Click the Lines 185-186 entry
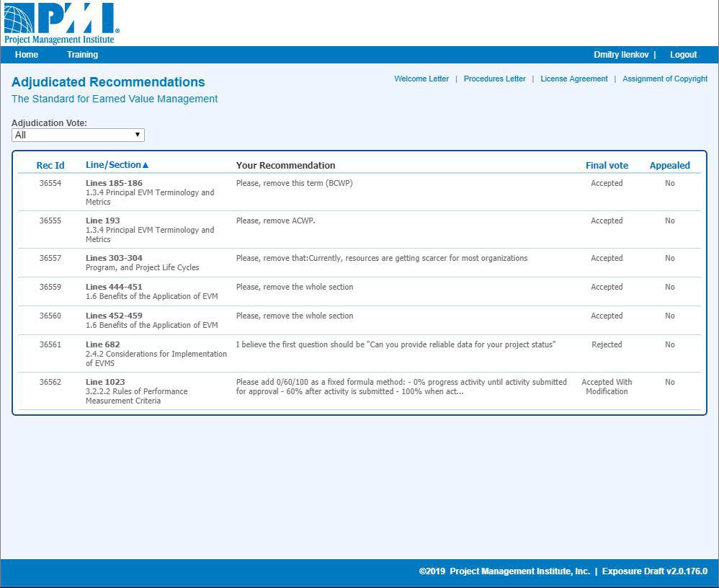 [x=114, y=183]
